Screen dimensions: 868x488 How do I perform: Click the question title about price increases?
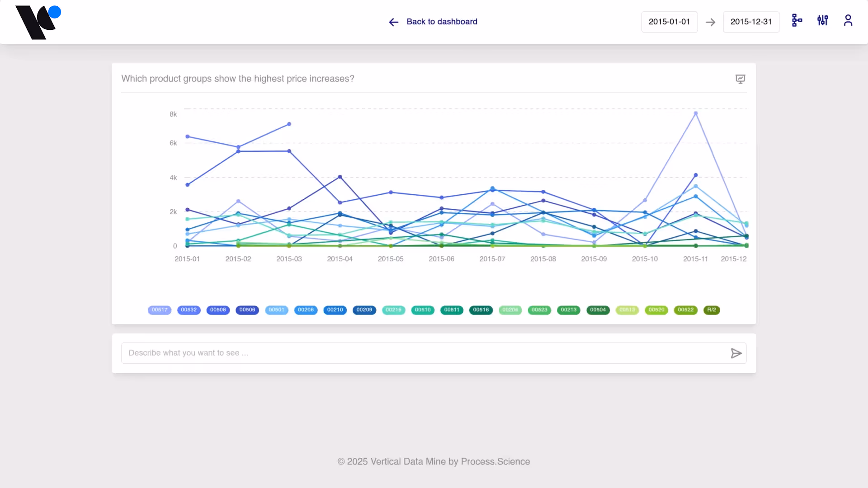pyautogui.click(x=238, y=79)
